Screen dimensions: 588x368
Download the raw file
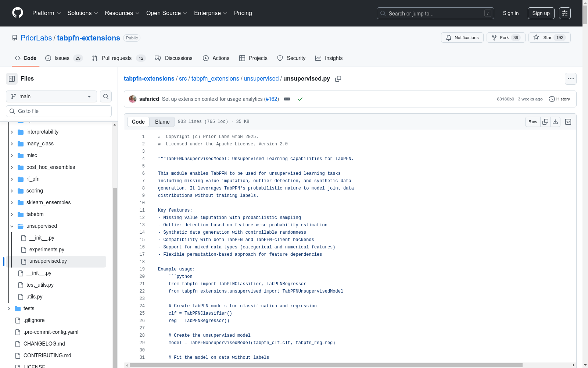click(x=556, y=122)
